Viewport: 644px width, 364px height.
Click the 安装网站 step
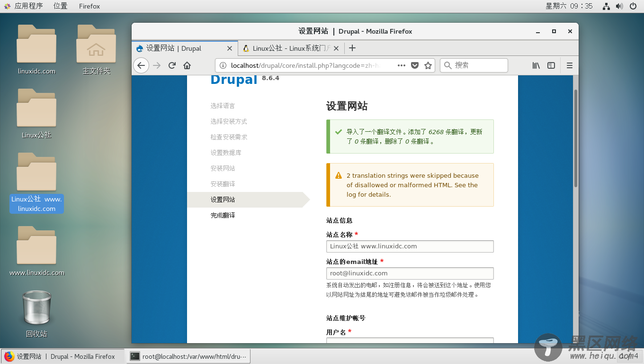click(223, 168)
